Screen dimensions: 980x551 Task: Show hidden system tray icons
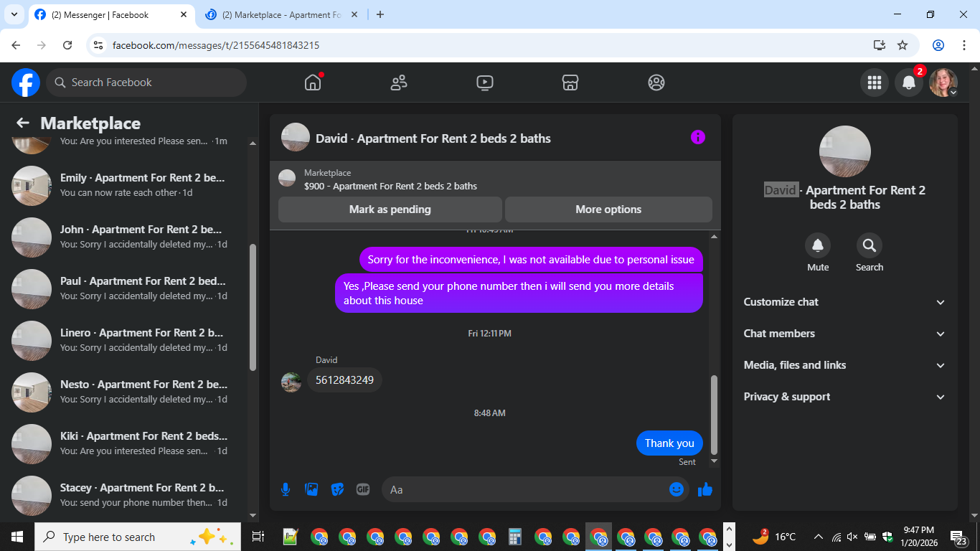(x=818, y=537)
